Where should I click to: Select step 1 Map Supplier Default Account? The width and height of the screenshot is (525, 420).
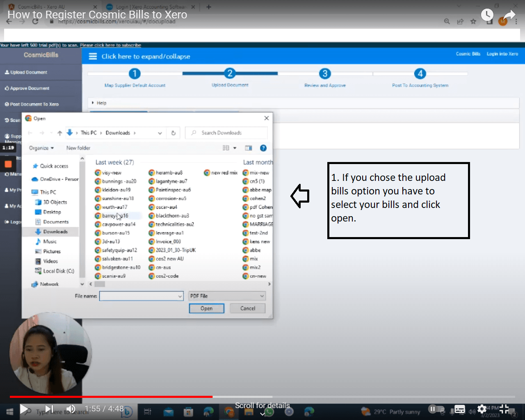pyautogui.click(x=135, y=73)
